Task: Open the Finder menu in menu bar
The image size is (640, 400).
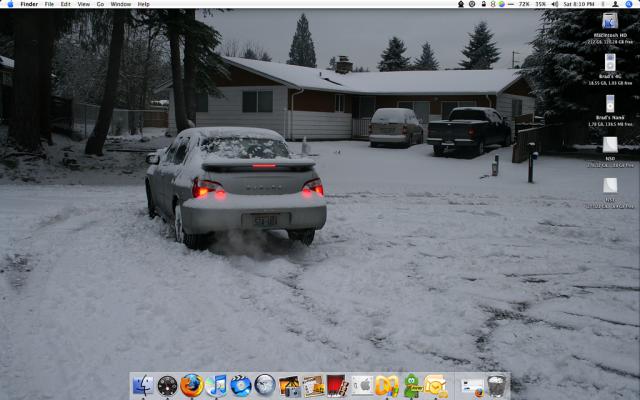Action: pyautogui.click(x=29, y=4)
